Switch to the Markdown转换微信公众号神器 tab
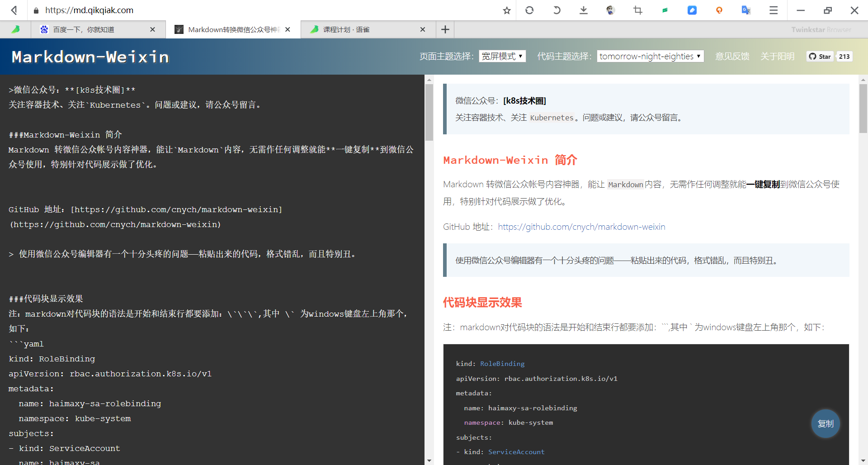Screen dimensions: 868x465 point(233,29)
